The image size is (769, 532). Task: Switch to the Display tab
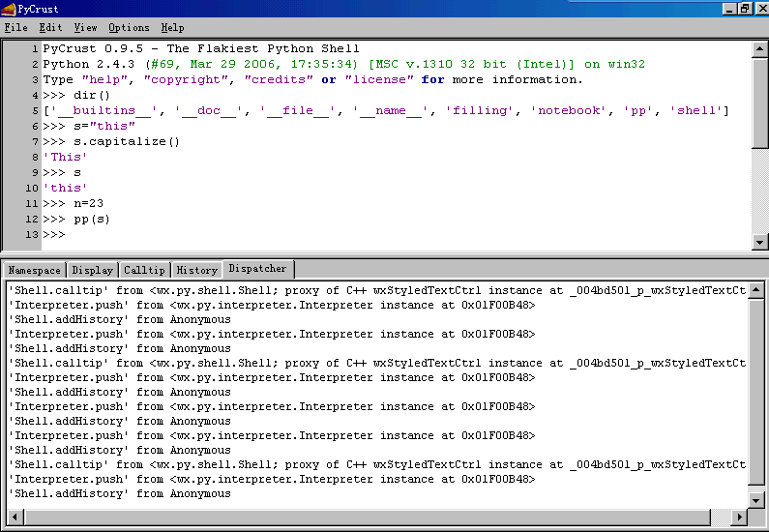click(92, 270)
